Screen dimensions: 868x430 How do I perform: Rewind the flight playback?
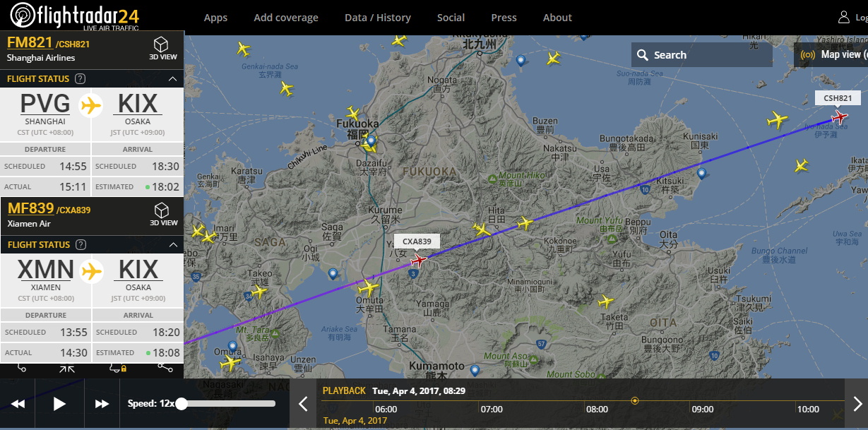click(18, 404)
